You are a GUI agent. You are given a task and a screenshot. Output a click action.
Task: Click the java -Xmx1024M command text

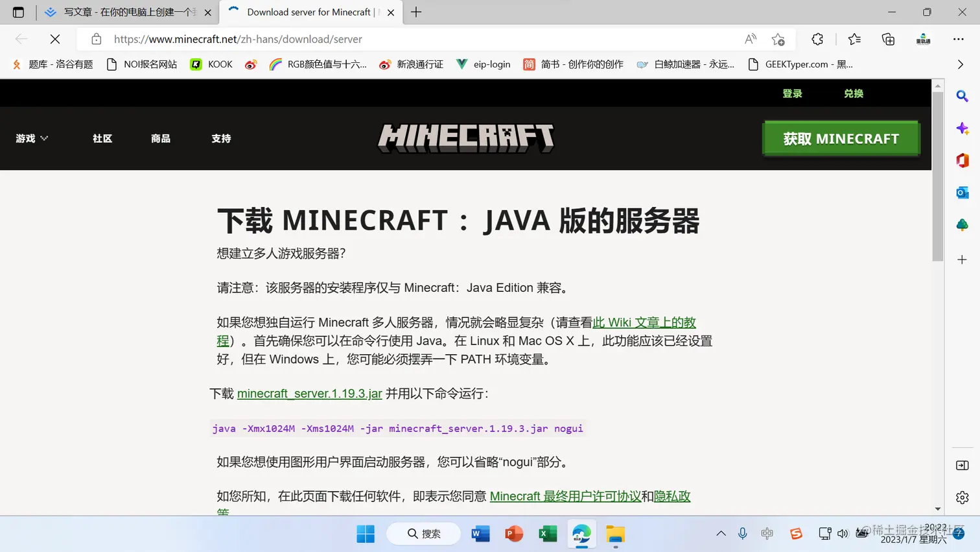click(x=397, y=429)
